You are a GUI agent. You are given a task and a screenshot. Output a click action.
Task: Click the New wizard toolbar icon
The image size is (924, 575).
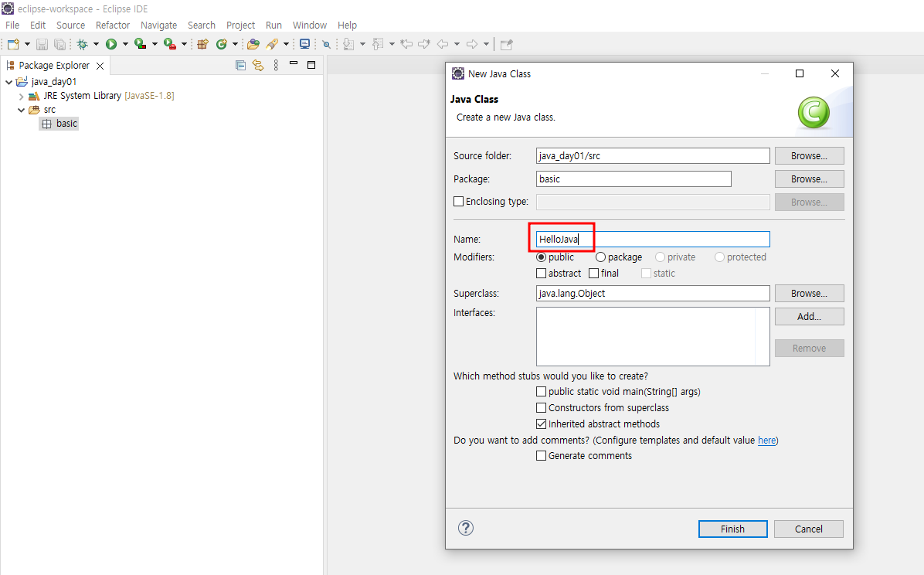14,44
